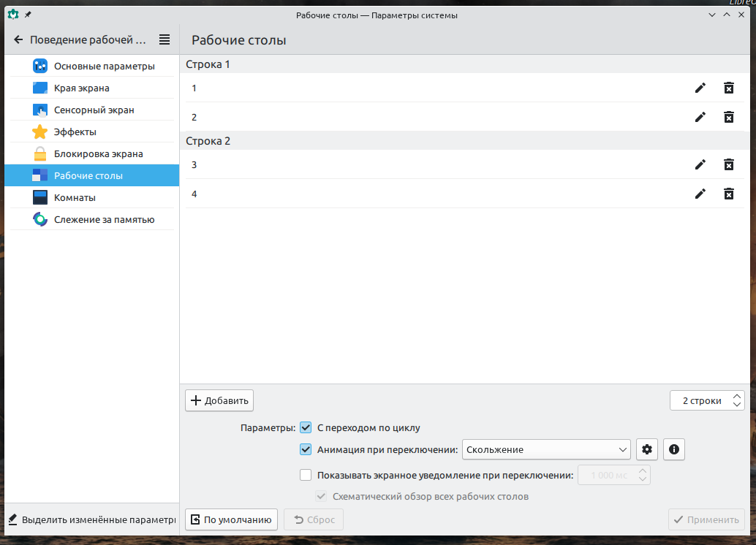Open animation settings gear button

pyautogui.click(x=646, y=449)
